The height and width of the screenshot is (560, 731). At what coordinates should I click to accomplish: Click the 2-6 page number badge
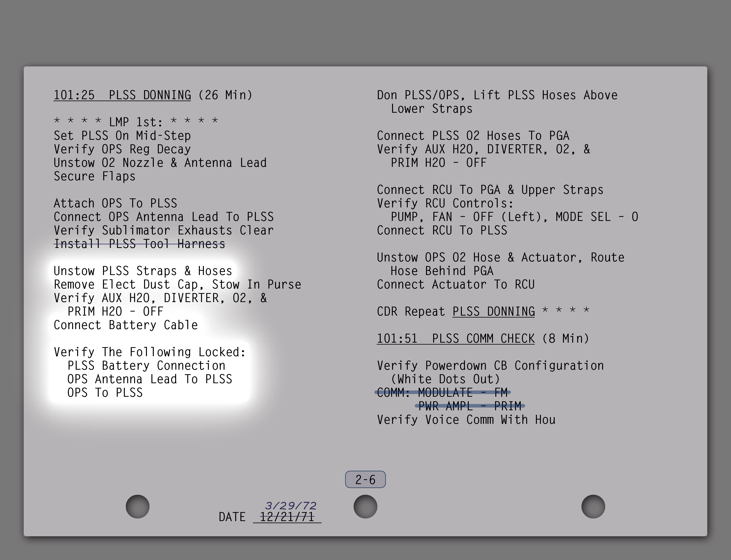pyautogui.click(x=365, y=480)
